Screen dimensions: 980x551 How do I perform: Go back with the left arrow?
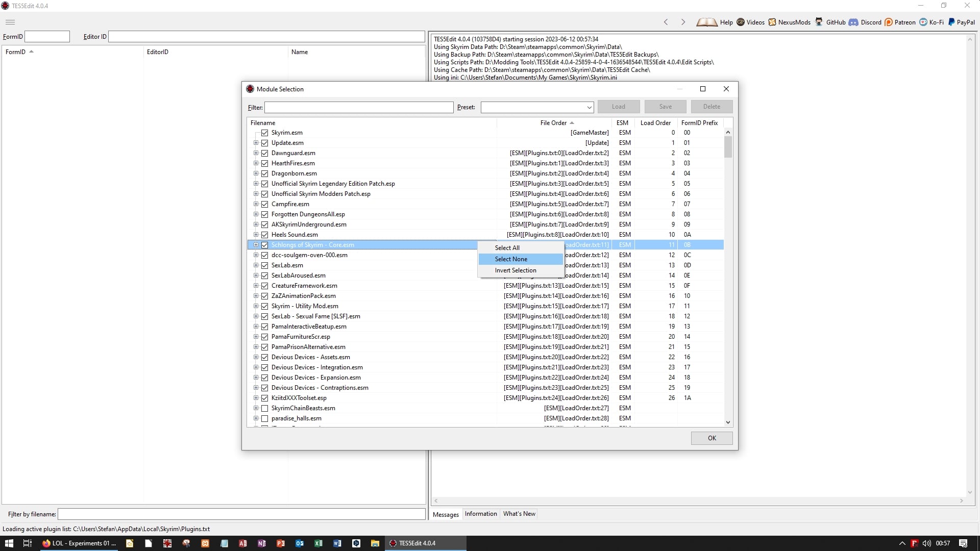(x=666, y=22)
